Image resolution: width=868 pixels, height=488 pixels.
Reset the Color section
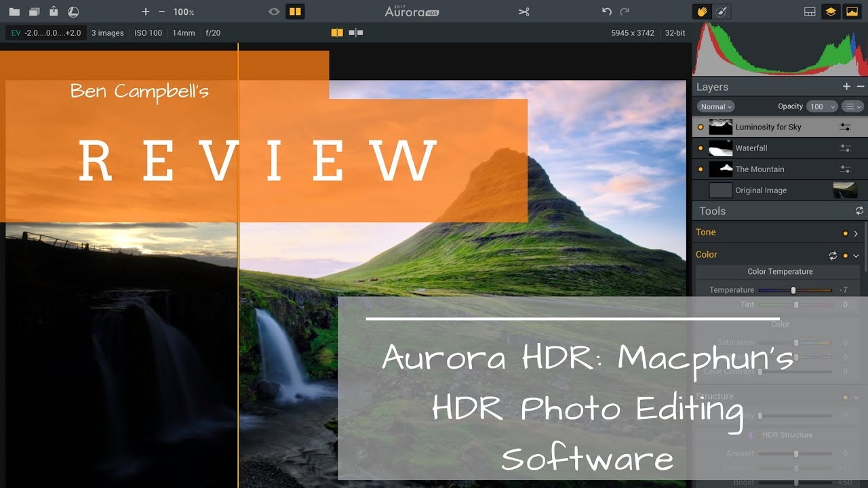click(x=833, y=256)
